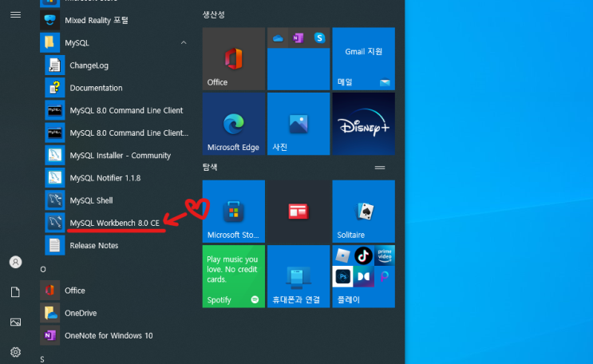Open the Documents sidebar shortcut
This screenshot has width=593, height=364.
click(x=15, y=292)
